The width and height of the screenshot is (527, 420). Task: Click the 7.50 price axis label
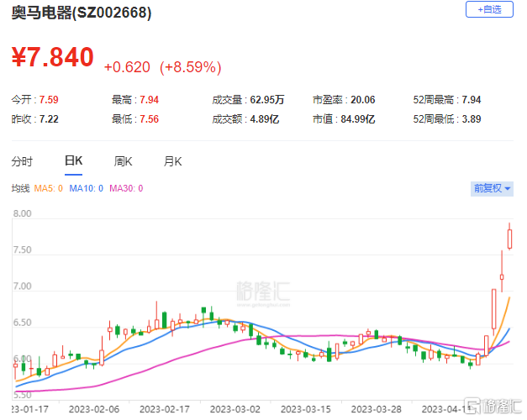tap(22, 250)
